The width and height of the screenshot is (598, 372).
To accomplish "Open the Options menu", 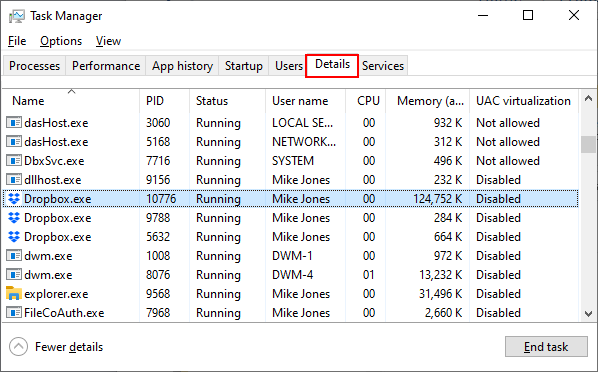I will (61, 41).
